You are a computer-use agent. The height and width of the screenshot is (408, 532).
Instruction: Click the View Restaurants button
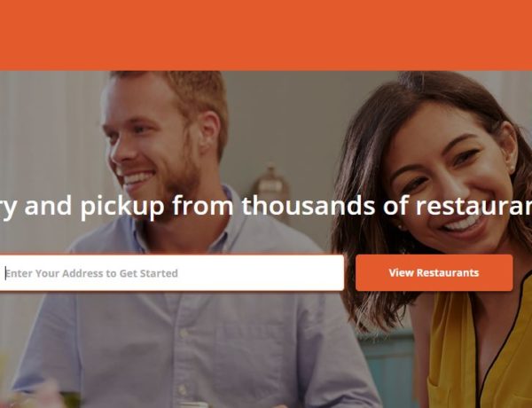pos(434,272)
